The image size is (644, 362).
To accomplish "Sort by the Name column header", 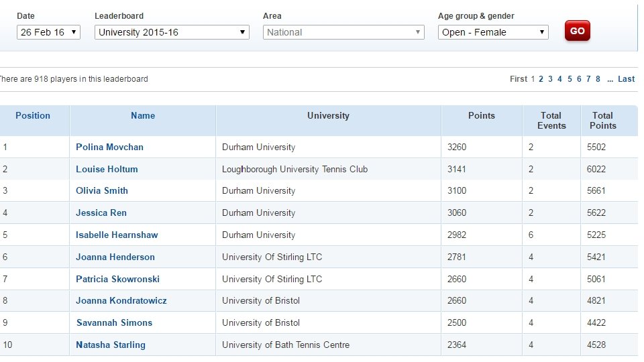I will point(143,116).
